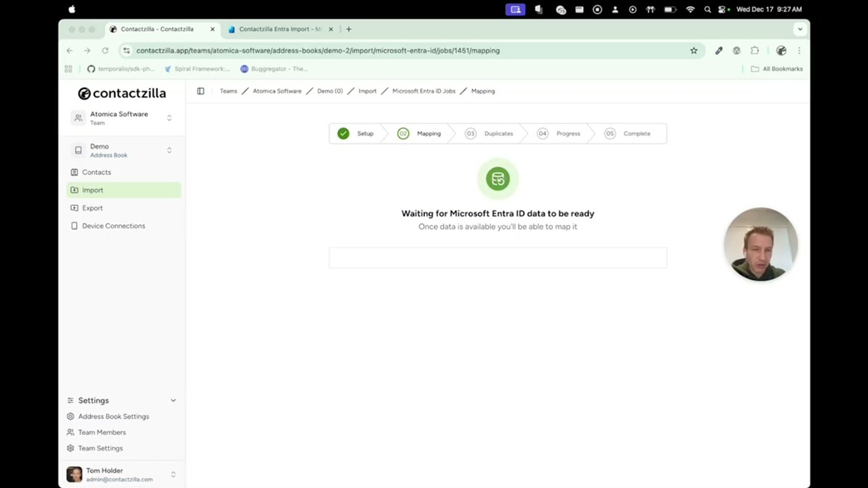Click the Contacts sidebar icon

(74, 172)
